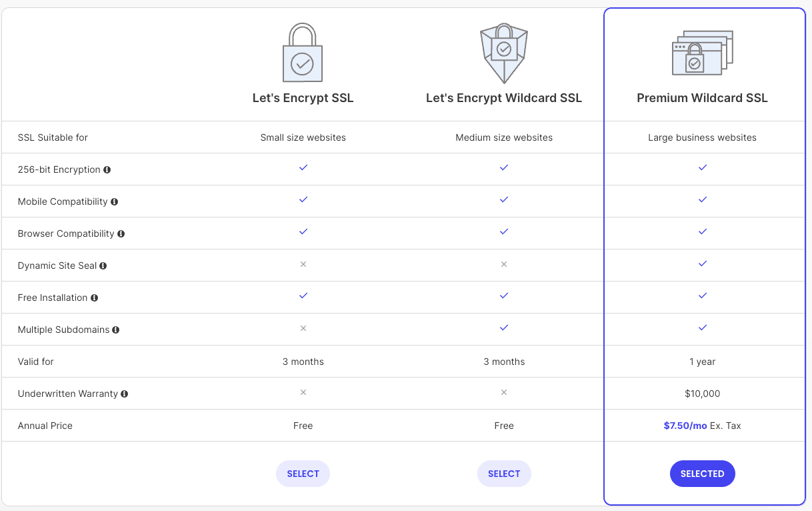Click Free price under Let's Encrypt SSL
The height and width of the screenshot is (511, 812).
pyautogui.click(x=303, y=426)
